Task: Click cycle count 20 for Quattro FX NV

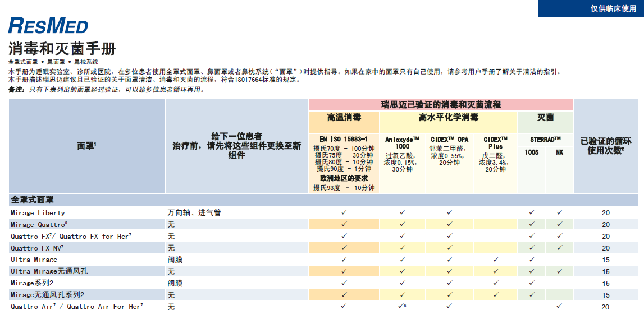Action: click(606, 248)
